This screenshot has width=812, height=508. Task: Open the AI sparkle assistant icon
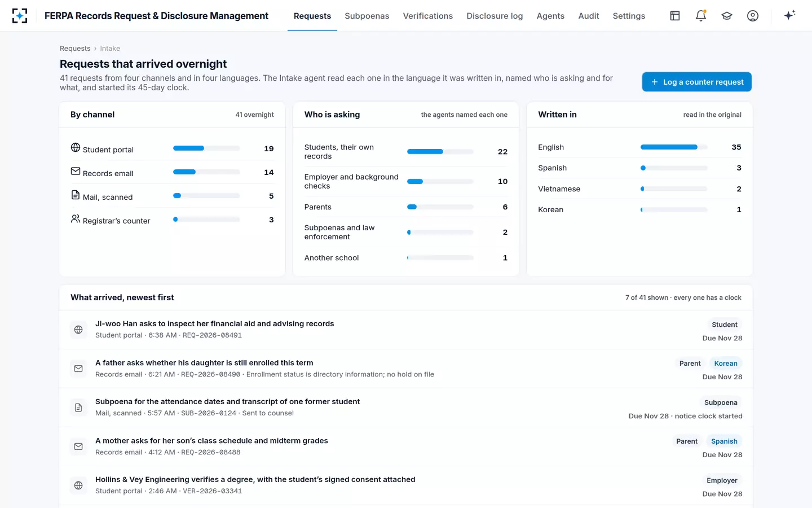coord(789,15)
